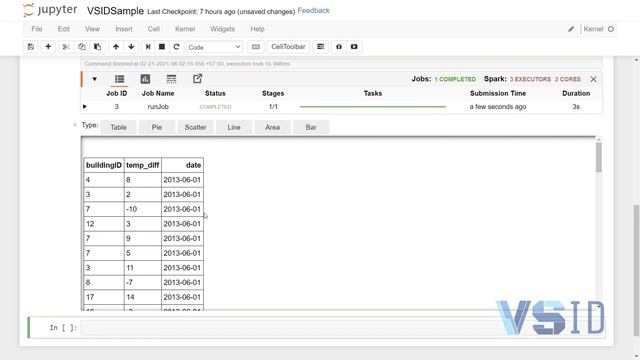Open the cell type Code dropdown

point(214,47)
